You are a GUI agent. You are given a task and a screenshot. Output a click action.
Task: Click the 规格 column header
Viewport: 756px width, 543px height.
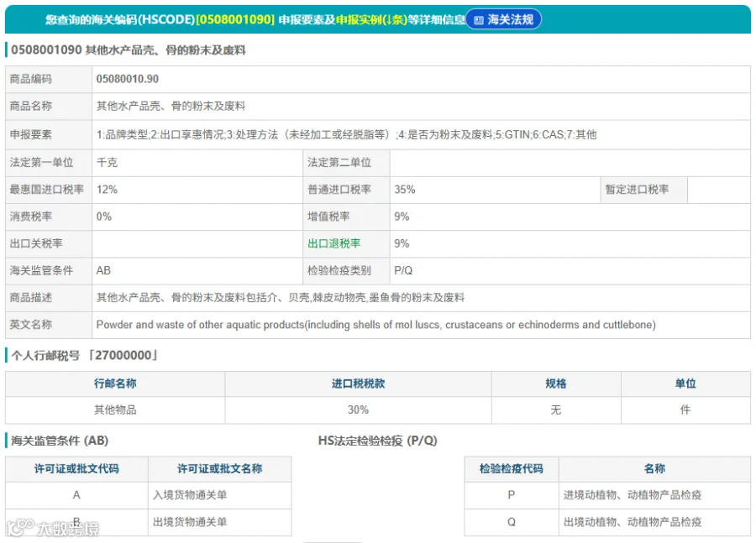(x=556, y=384)
